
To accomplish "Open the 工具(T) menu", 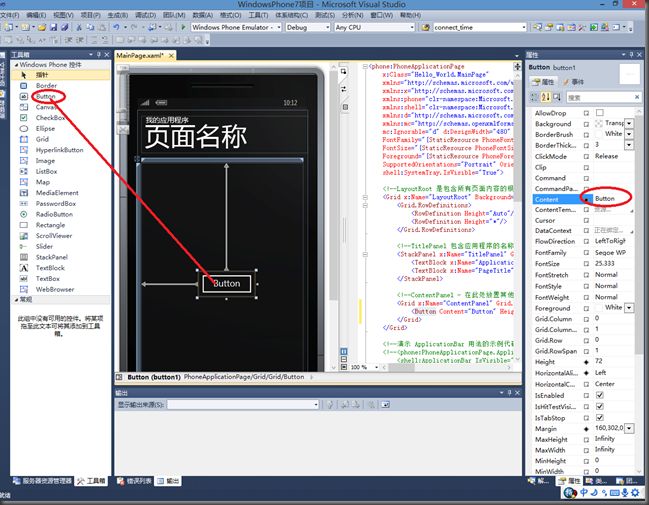I will coord(258,15).
